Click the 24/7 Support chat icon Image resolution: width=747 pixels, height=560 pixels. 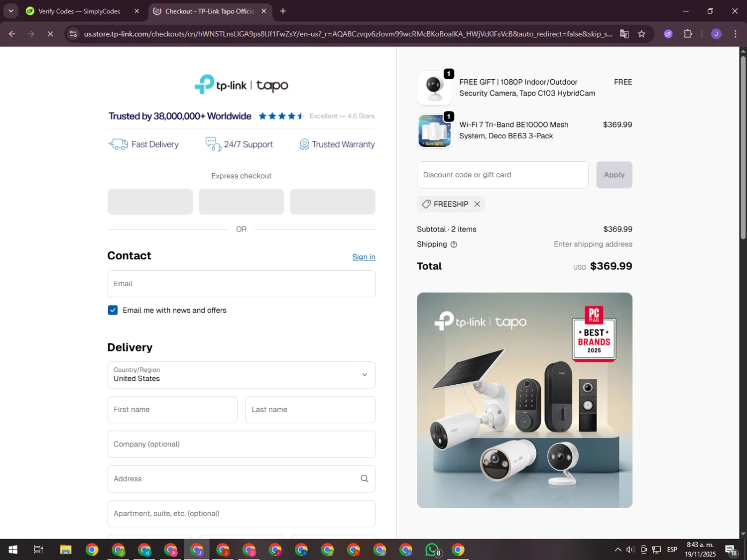pos(213,144)
